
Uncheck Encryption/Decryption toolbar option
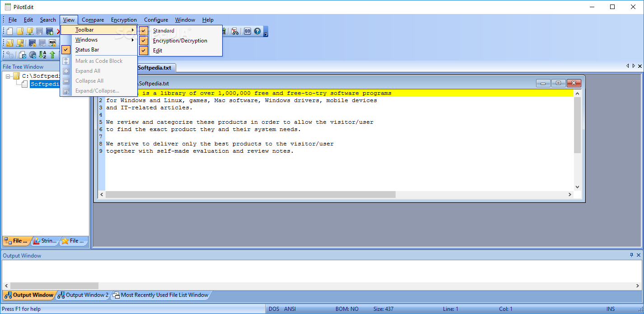[x=180, y=41]
